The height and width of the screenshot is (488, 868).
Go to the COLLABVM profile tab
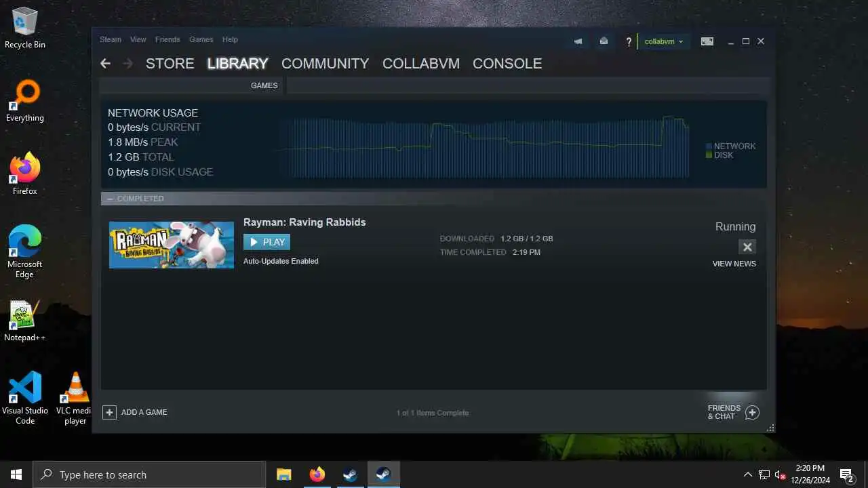click(421, 63)
